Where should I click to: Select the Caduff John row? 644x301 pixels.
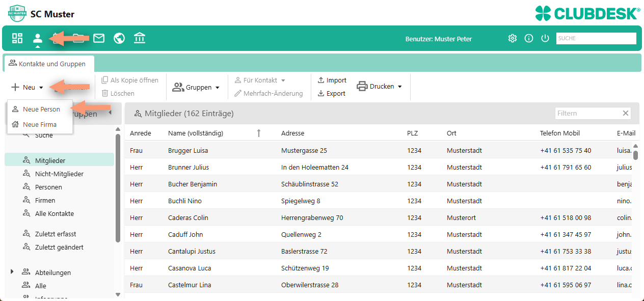click(x=378, y=234)
